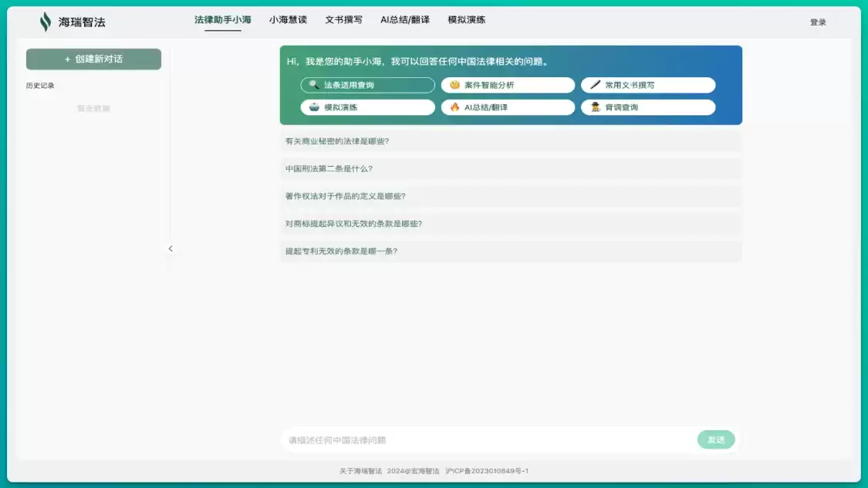Screen dimensions: 868x488
Task: Click the 海瑞智法 leaf logo
Action: (x=44, y=22)
